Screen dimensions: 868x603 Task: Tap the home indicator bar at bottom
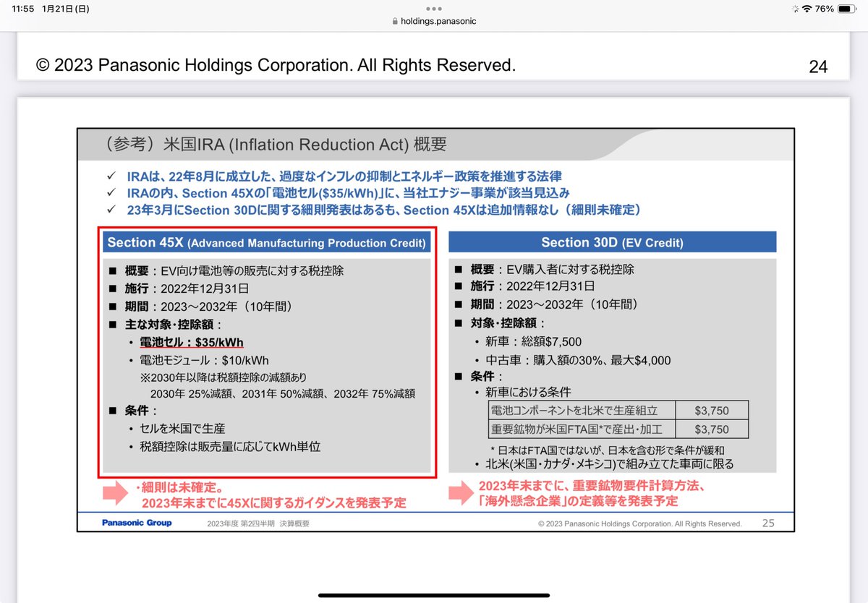(434, 596)
